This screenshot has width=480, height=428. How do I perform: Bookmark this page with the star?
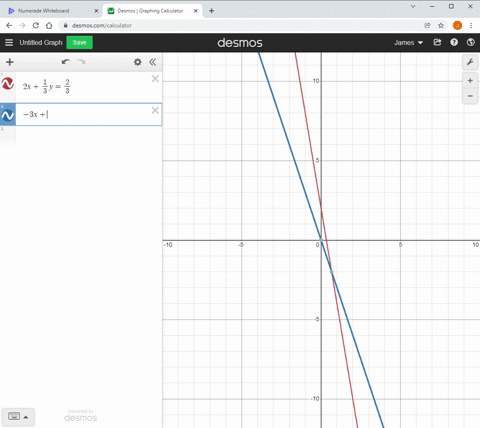pyautogui.click(x=441, y=25)
